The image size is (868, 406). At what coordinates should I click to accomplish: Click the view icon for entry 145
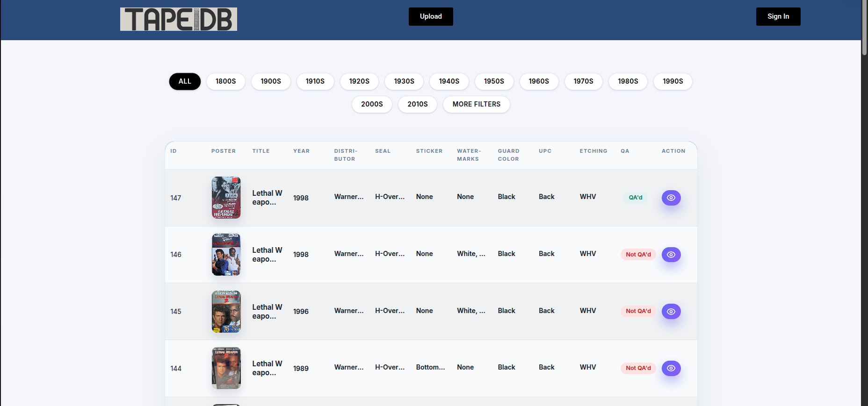tap(671, 312)
